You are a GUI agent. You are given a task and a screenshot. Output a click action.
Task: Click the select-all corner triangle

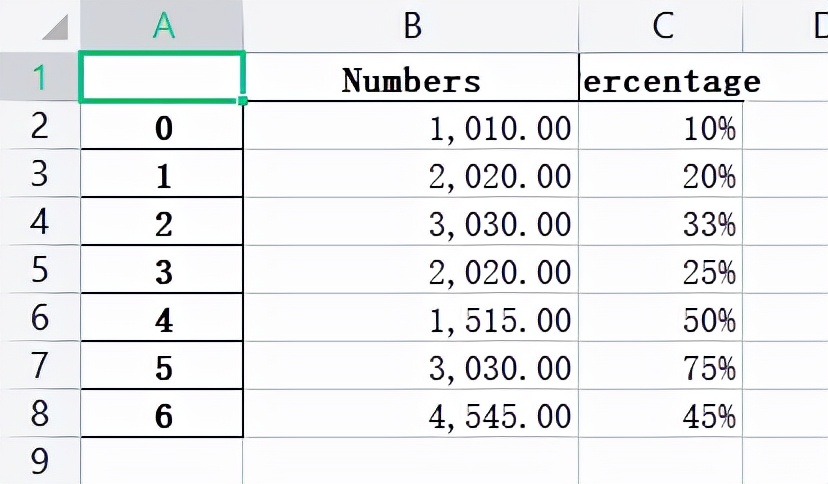[x=55, y=27]
